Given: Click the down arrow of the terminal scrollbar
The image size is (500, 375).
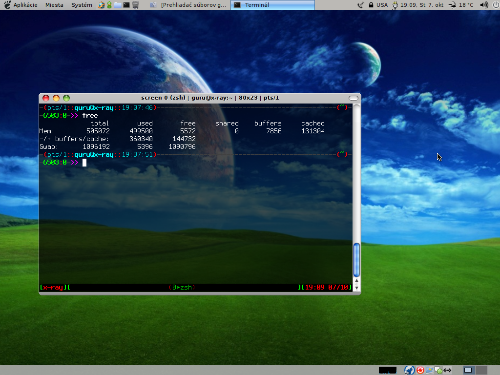Looking at the screenshot, I should tap(356, 288).
